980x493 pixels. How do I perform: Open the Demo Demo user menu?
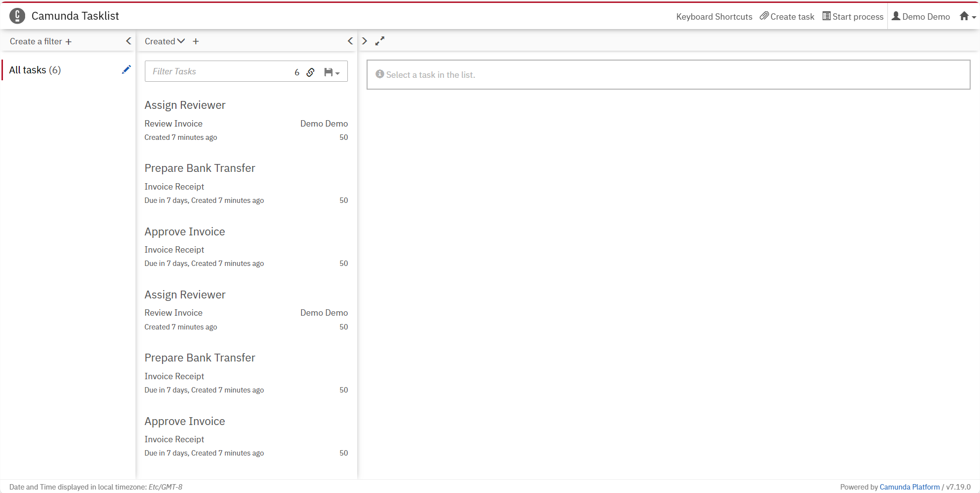pyautogui.click(x=920, y=17)
